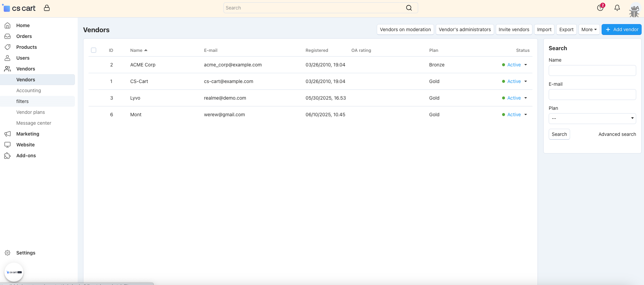Screen dimensions: 644x285
Task: Open the CS-Cart vendor name
Action: pos(139,81)
